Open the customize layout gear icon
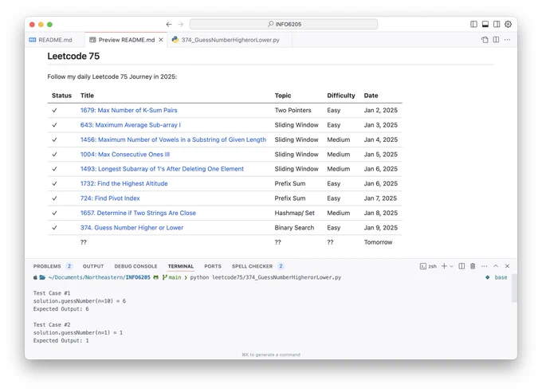 pyautogui.click(x=509, y=24)
